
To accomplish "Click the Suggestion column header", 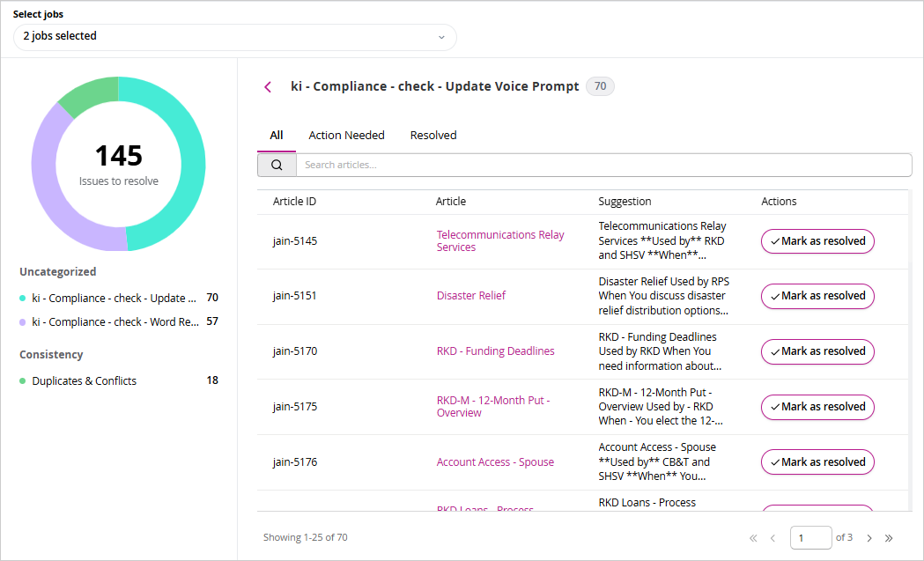I will click(625, 202).
